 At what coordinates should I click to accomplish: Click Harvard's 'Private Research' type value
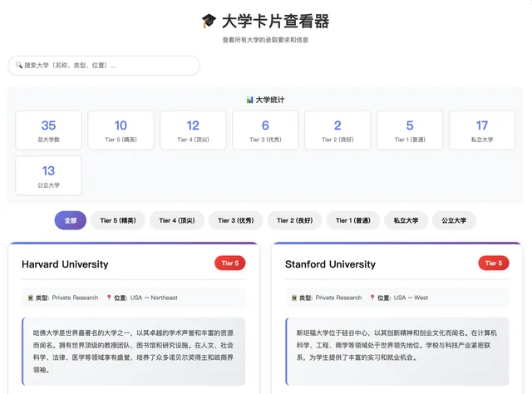click(x=75, y=298)
